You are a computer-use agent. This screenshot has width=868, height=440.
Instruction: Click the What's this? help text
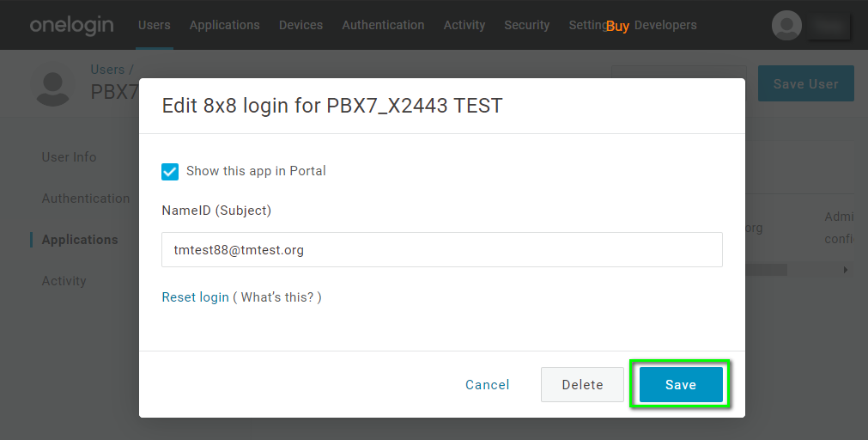(277, 297)
